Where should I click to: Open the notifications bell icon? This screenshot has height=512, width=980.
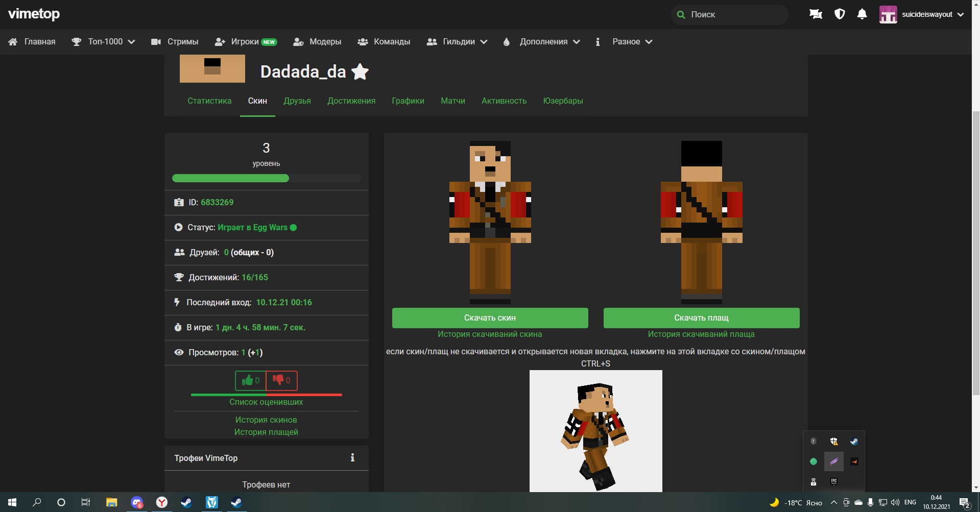(x=862, y=14)
